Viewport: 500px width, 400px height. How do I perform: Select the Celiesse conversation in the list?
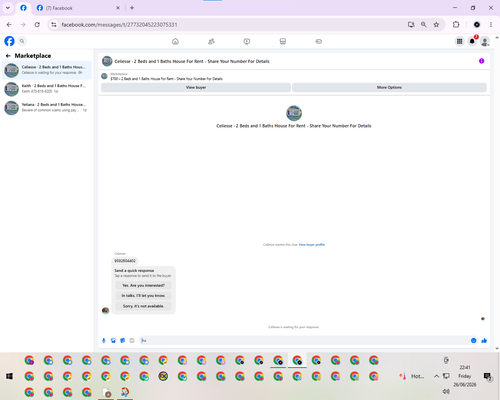click(47, 70)
